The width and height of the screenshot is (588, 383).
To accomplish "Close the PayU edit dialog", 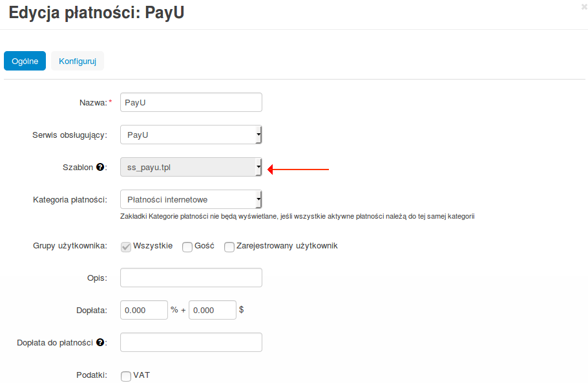I will pyautogui.click(x=584, y=6).
